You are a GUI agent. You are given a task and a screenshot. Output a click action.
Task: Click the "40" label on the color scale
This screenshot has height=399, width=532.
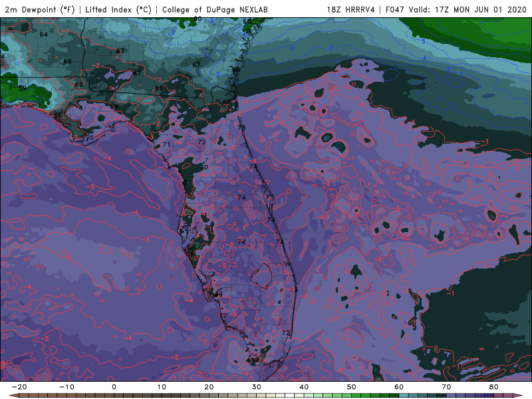304,387
